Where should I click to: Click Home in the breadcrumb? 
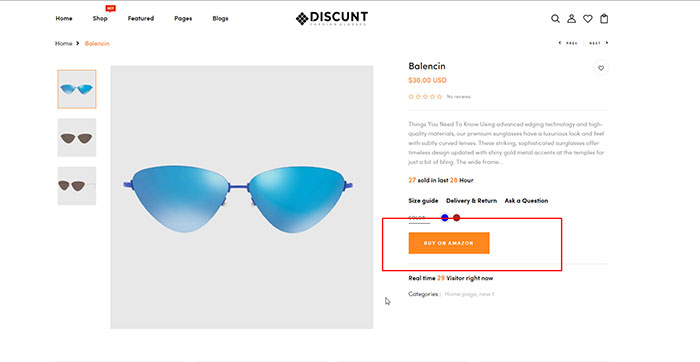[63, 43]
